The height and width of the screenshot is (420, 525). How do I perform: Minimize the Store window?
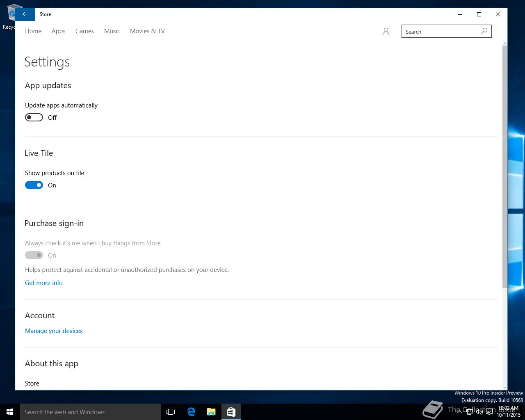tap(460, 14)
